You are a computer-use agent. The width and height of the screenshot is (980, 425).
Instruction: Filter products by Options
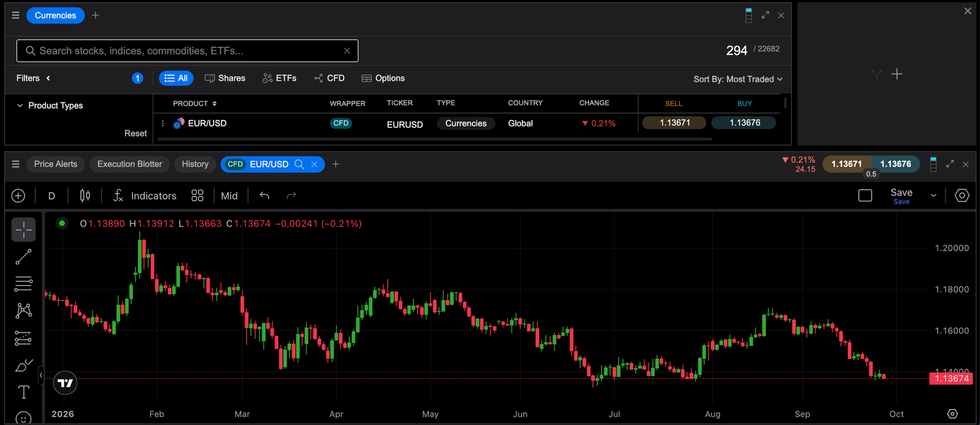coord(383,78)
